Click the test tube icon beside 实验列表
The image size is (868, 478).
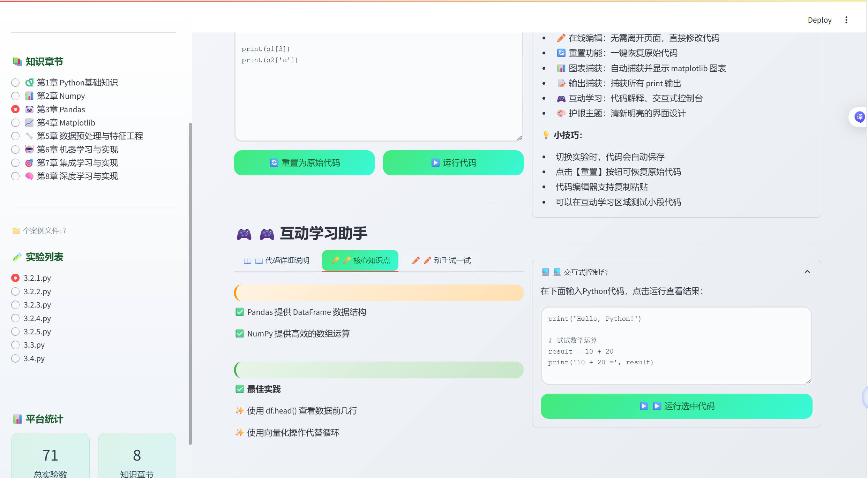tap(17, 257)
